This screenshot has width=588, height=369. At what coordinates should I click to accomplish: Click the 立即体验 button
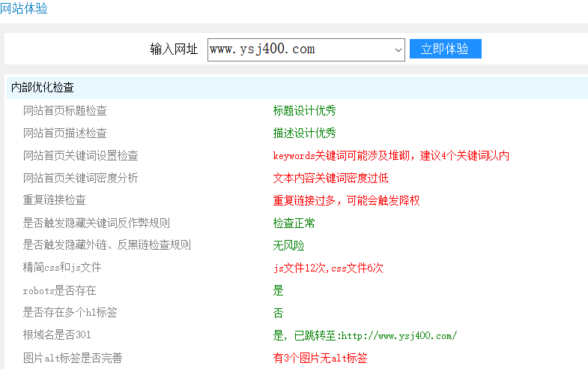click(x=445, y=49)
